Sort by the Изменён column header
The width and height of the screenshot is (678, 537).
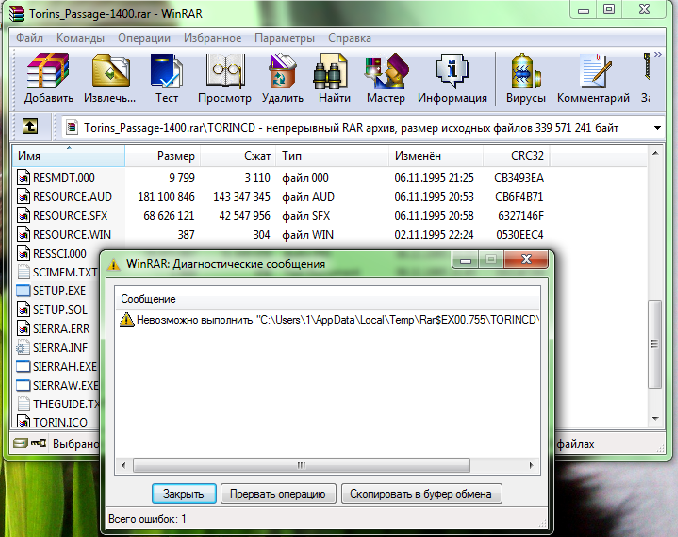(436, 156)
